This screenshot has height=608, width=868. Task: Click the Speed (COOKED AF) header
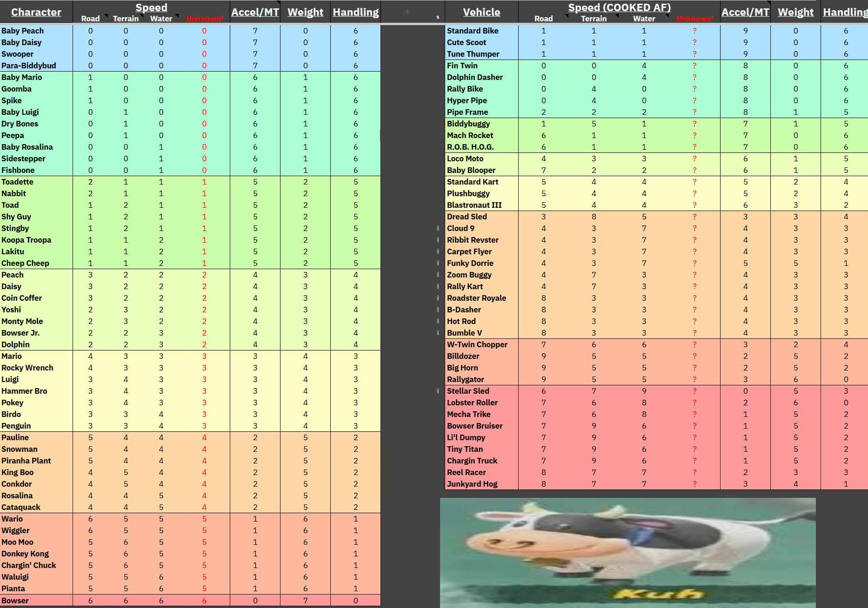coord(619,7)
